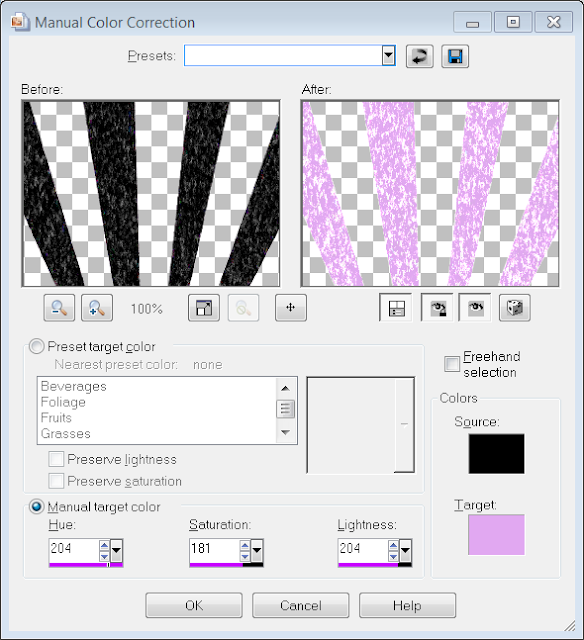The height and width of the screenshot is (640, 584).
Task: Decrease Lightness with the down spinner
Action: click(393, 556)
